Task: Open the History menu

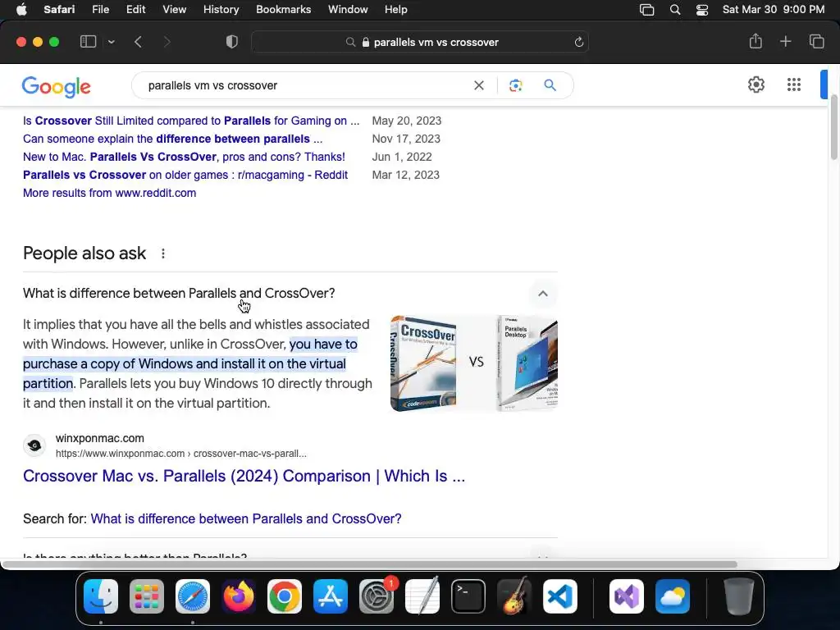Action: pyautogui.click(x=221, y=10)
